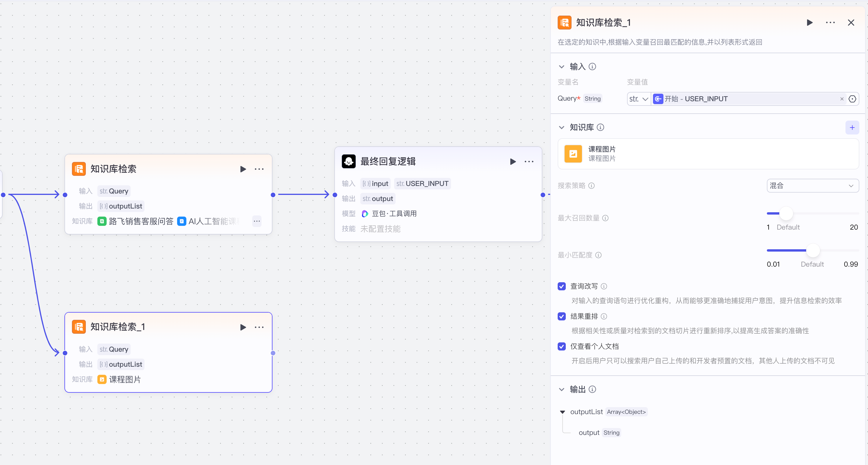Screen dimensions: 868x465
Task: Collapse the outputList tree triangle
Action: 562,412
